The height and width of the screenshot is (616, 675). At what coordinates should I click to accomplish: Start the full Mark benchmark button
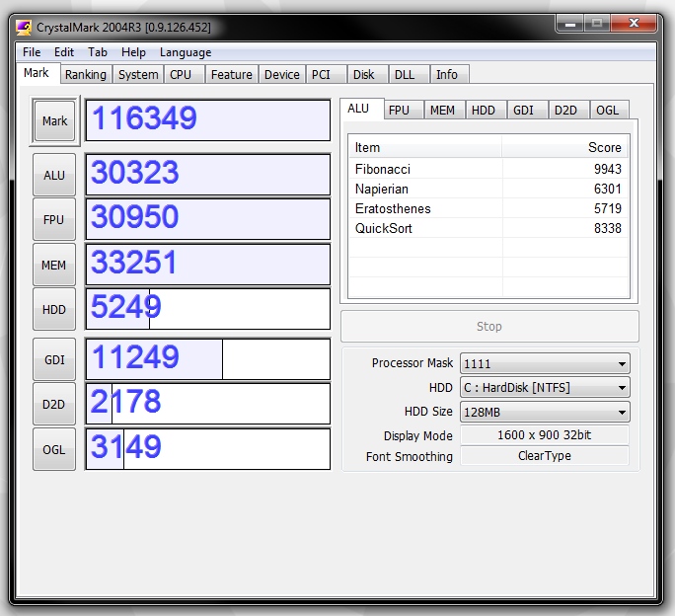tap(54, 121)
